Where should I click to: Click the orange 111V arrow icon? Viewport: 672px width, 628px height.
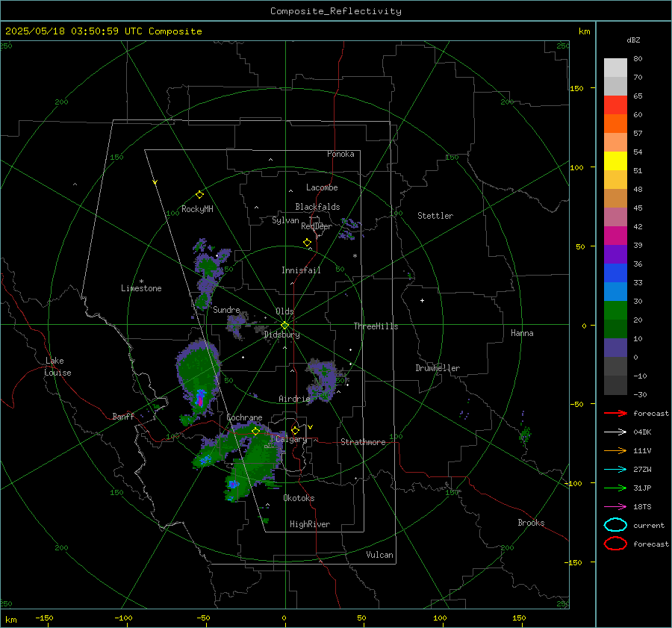pos(615,450)
